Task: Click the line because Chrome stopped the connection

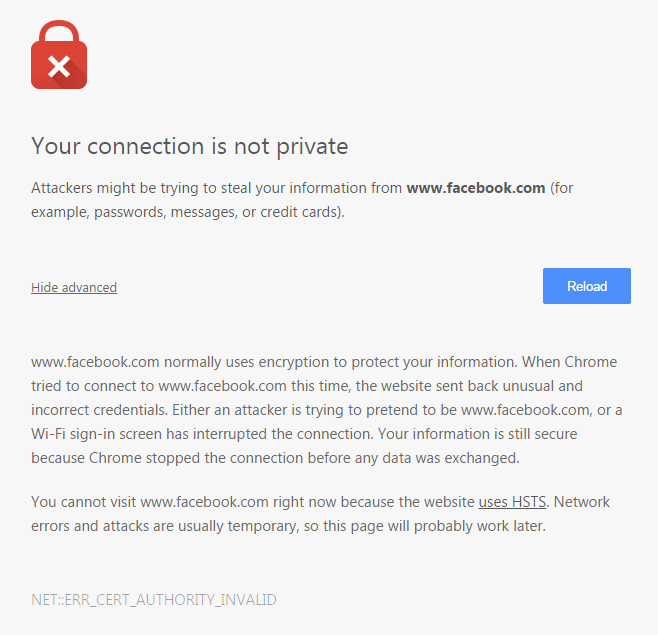Action: 275,457
